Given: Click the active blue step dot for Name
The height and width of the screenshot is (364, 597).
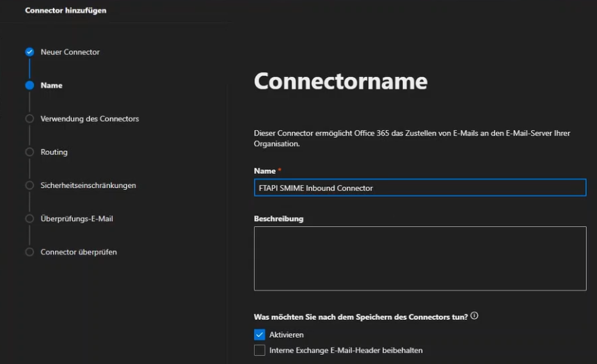Looking at the screenshot, I should click(29, 86).
